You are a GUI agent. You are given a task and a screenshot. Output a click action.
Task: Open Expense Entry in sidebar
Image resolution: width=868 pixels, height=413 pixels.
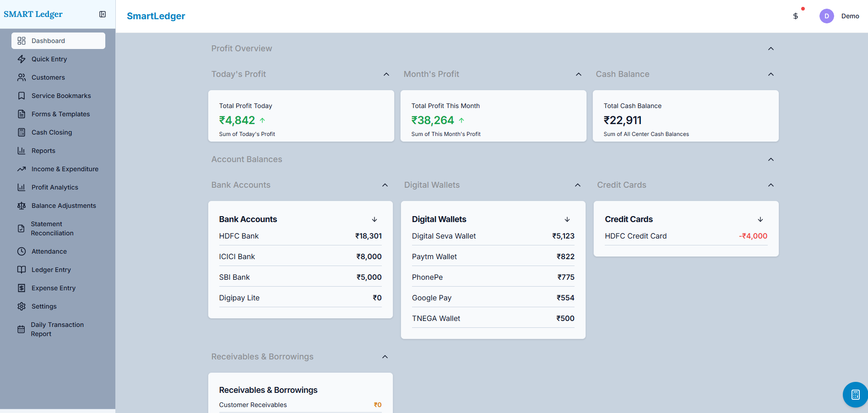pos(58,288)
